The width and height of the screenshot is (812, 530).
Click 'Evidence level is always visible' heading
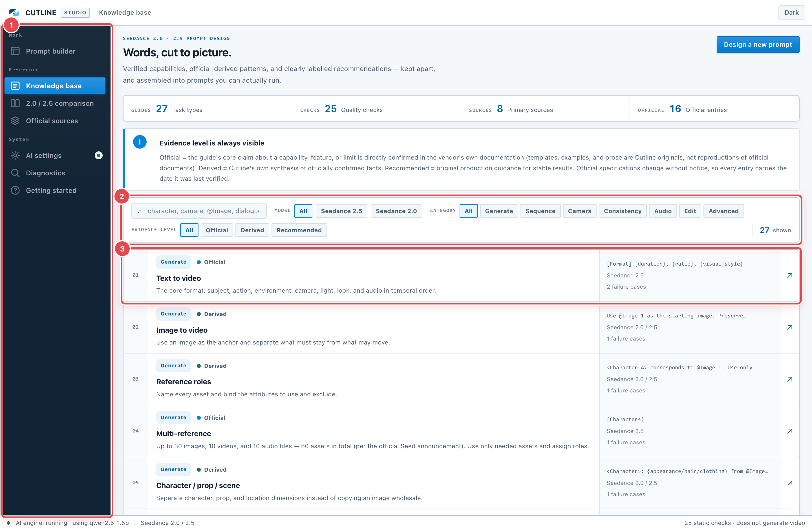coord(212,143)
